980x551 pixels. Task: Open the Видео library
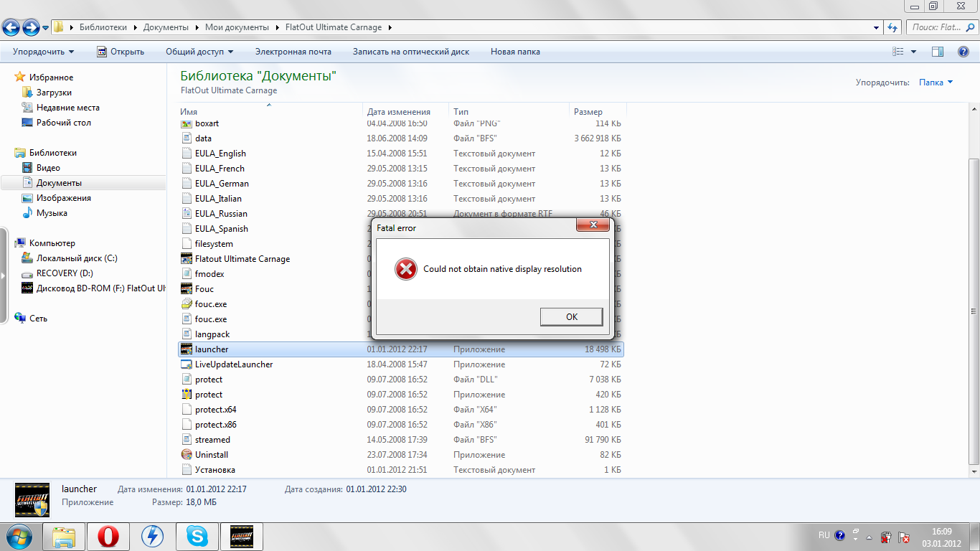pyautogui.click(x=48, y=168)
